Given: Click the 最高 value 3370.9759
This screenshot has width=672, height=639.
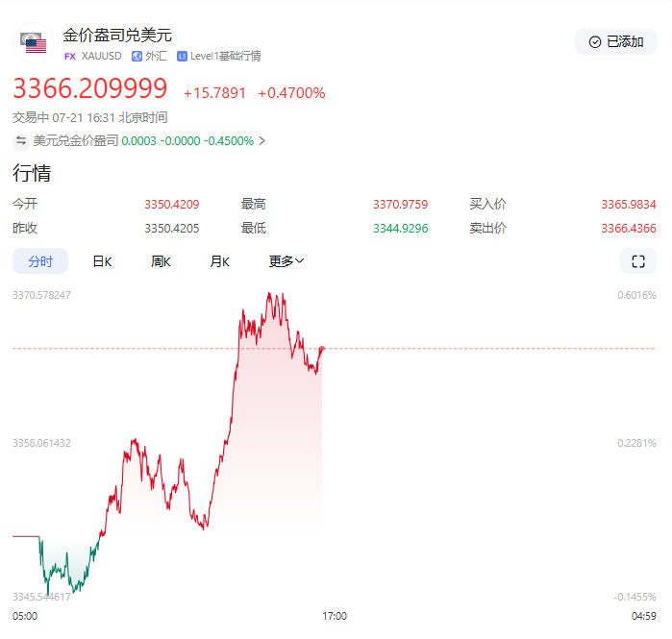Looking at the screenshot, I should point(400,205).
